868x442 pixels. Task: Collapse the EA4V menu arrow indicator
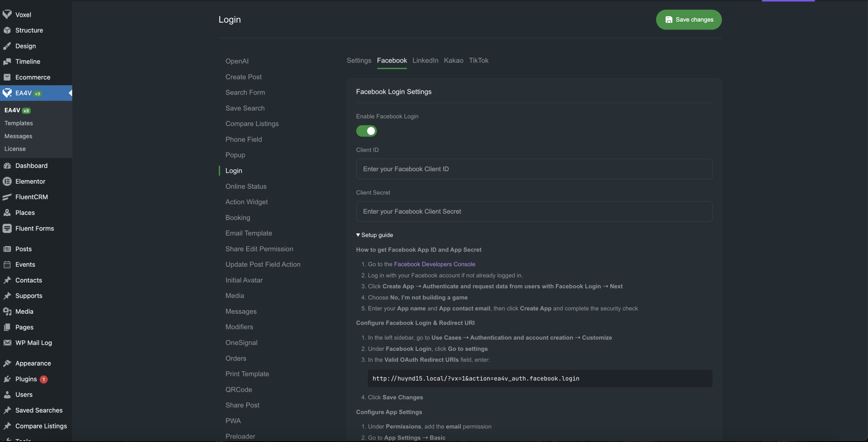70,93
